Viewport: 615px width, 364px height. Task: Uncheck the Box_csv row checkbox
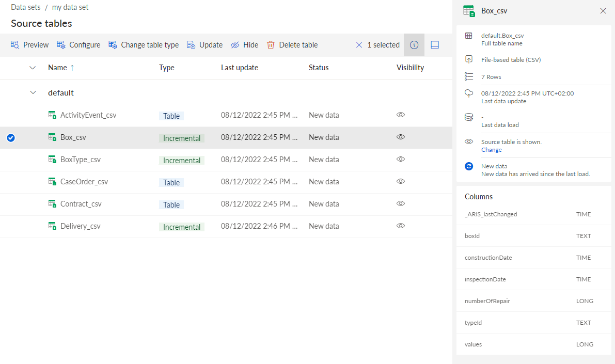click(11, 138)
